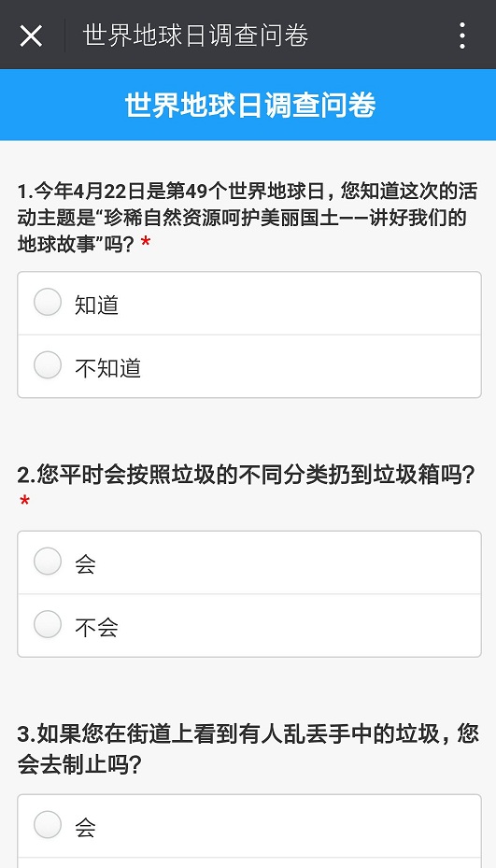
Task: Click the red required asterisk of question 2
Action: pos(24,502)
